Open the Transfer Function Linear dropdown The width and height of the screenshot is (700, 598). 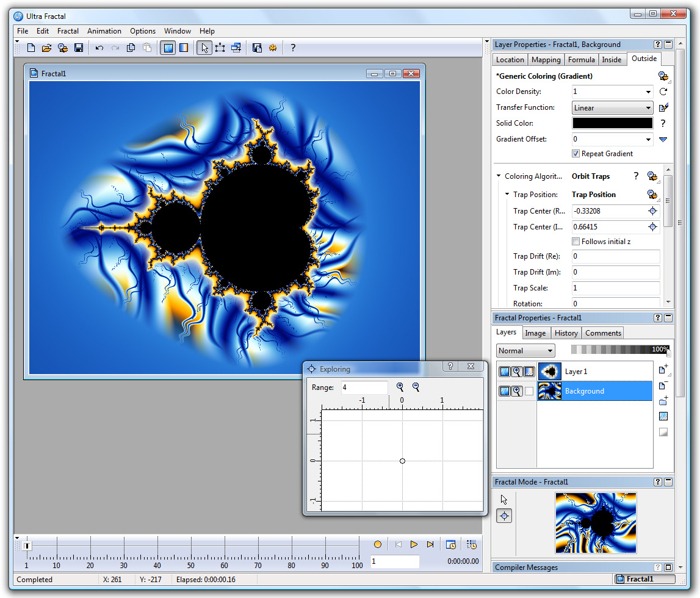(x=613, y=107)
